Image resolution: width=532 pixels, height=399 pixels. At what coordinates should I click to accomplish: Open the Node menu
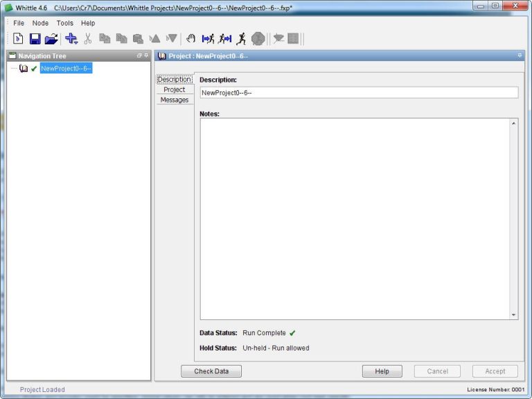(x=40, y=23)
